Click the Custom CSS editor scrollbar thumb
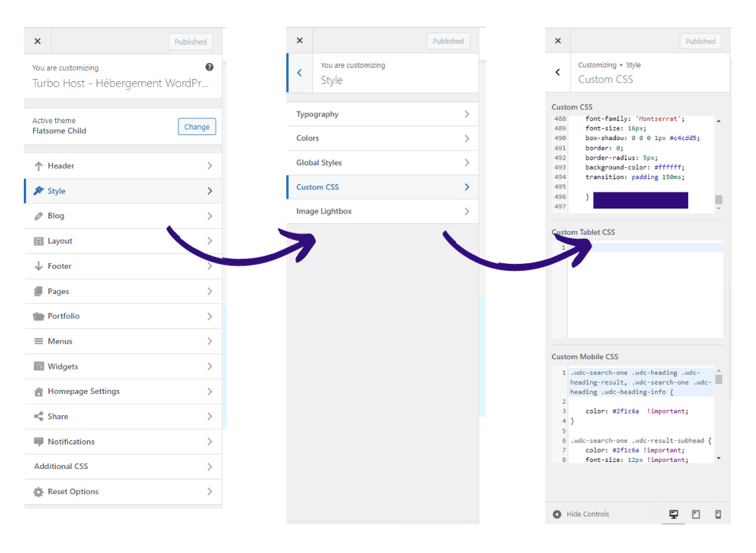 point(718,199)
